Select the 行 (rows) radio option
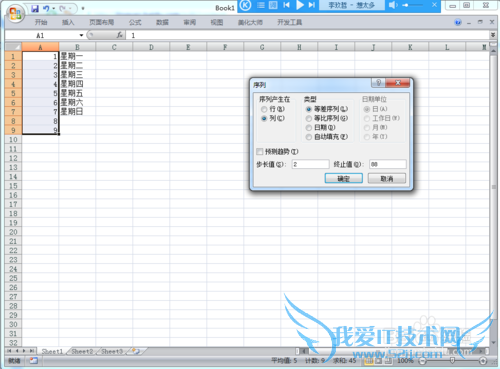This screenshot has height=369, width=500. coord(273,109)
